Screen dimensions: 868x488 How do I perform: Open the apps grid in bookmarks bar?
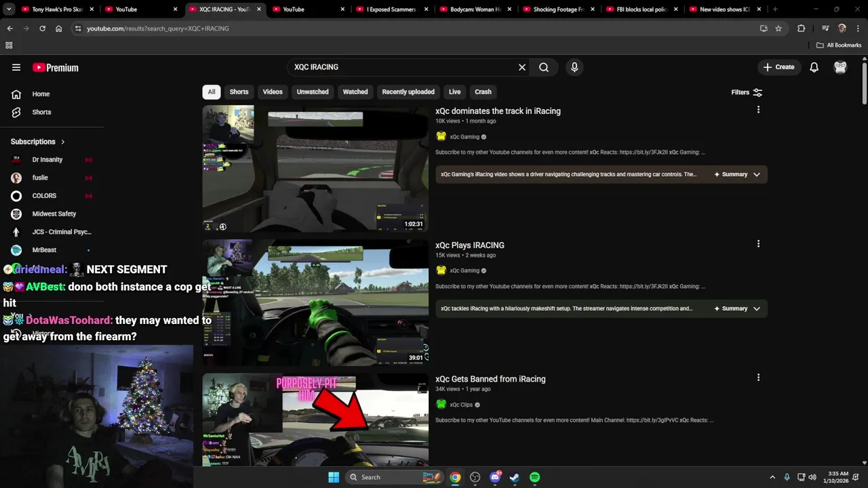[9, 45]
